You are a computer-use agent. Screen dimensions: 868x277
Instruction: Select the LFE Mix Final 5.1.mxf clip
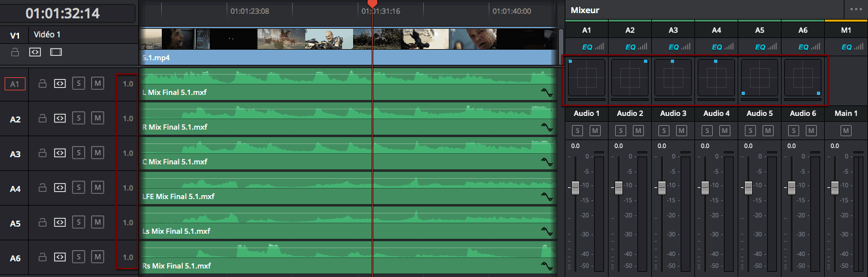tap(349, 188)
